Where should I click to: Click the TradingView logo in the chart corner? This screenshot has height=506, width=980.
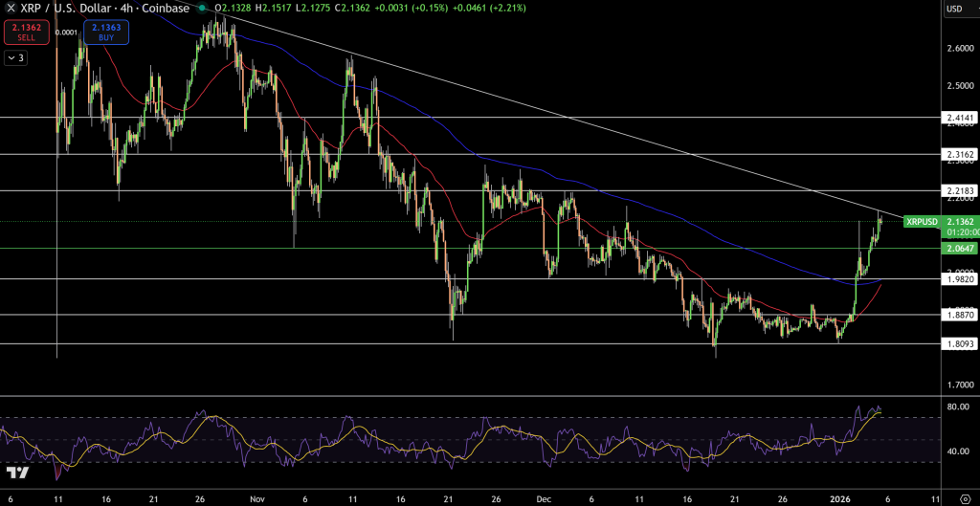17,473
